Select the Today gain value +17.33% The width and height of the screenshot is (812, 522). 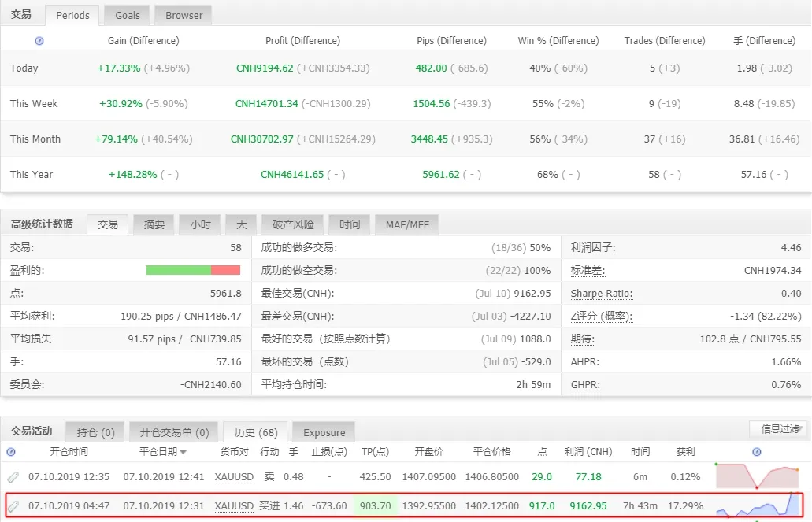pos(119,68)
